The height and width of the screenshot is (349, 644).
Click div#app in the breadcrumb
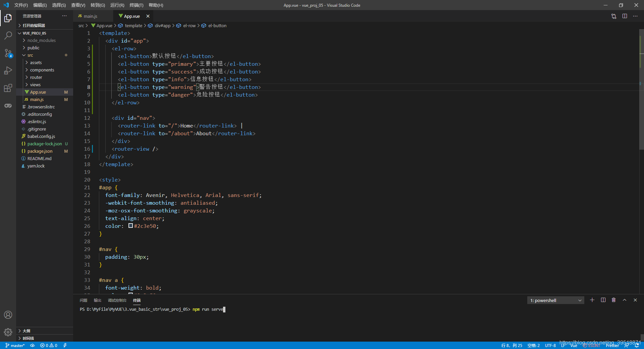[x=162, y=26]
